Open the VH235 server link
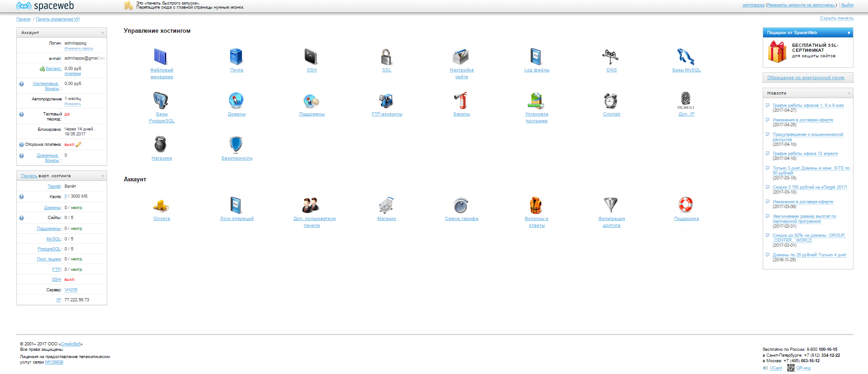 click(71, 290)
